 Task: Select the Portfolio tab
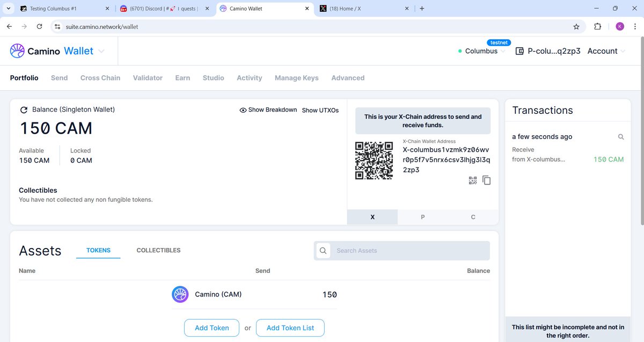click(x=24, y=78)
